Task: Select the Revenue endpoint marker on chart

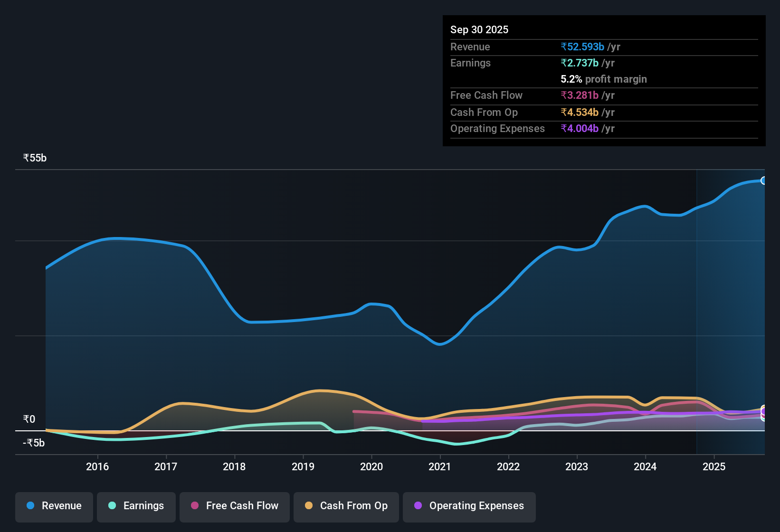Action: (x=763, y=180)
